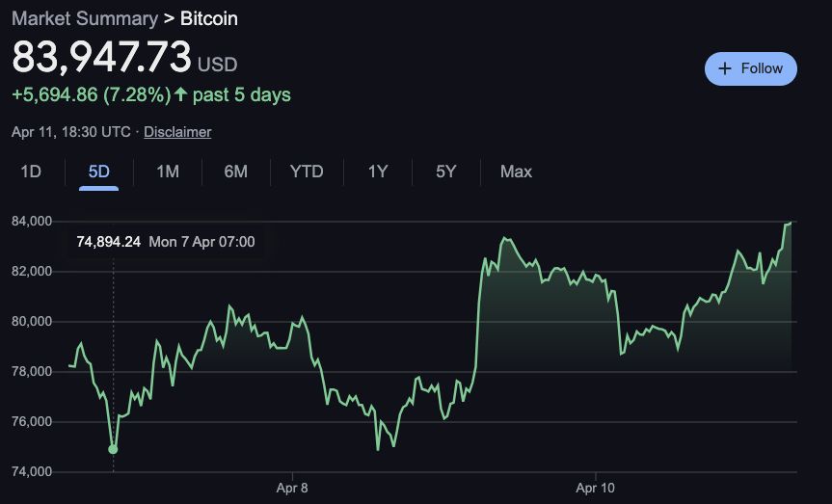The image size is (832, 504).
Task: Click the +5,694.86 (7.28%) change text
Action: 91,94
